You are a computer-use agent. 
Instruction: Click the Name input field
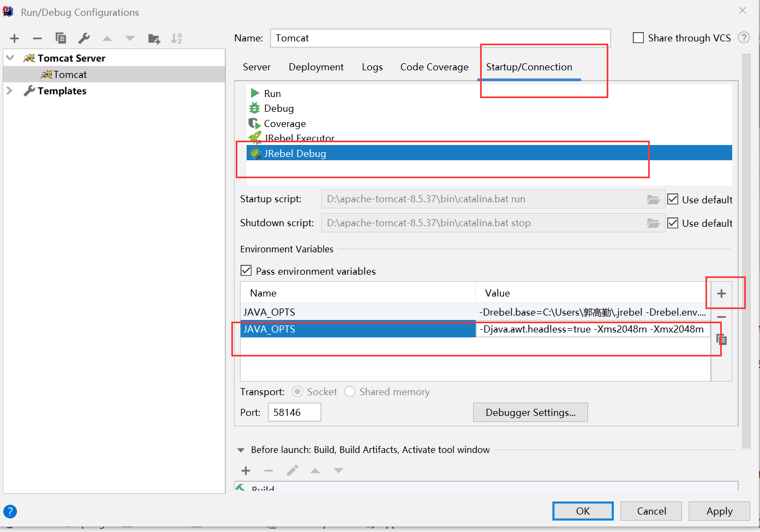click(440, 38)
